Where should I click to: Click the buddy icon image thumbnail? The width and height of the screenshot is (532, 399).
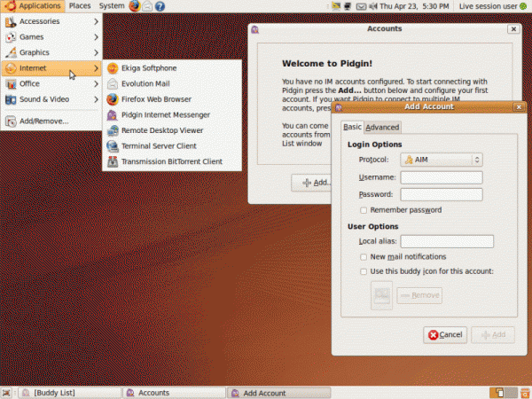tap(381, 295)
